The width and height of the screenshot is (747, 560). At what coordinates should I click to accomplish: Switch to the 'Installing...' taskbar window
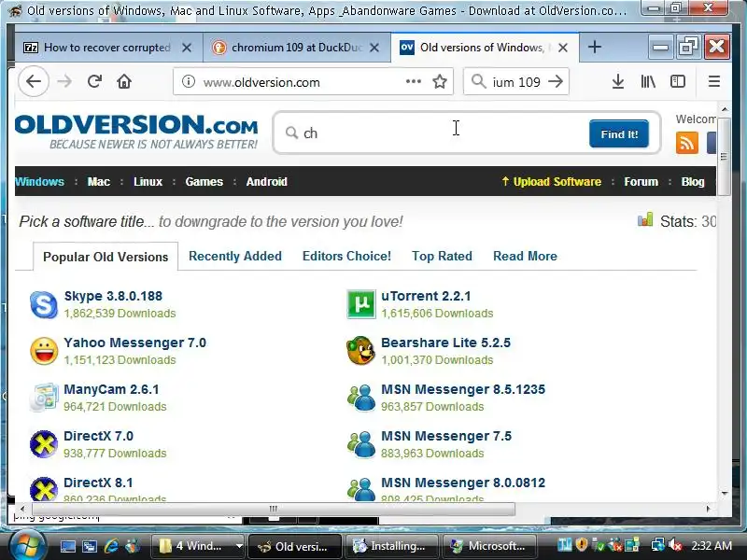(x=390, y=546)
